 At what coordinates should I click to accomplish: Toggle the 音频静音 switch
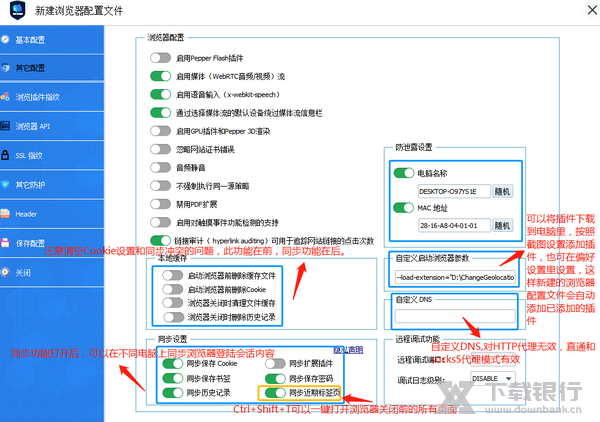point(160,167)
